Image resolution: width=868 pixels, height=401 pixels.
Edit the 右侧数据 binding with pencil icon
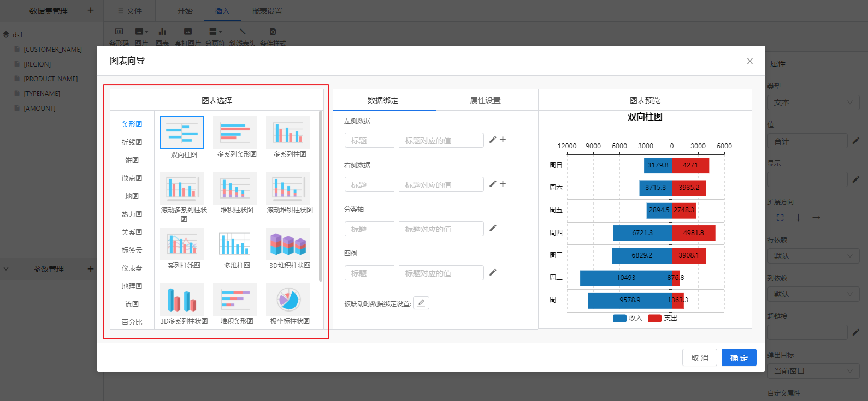coord(493,184)
